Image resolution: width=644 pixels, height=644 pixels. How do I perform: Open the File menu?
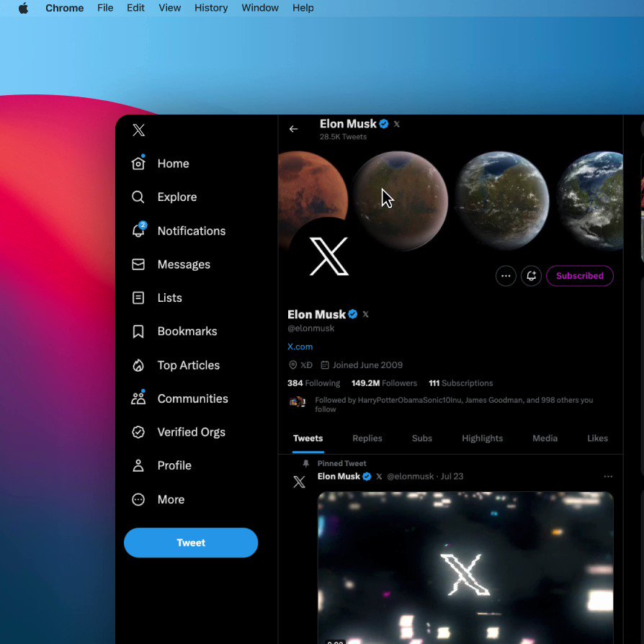click(x=105, y=8)
